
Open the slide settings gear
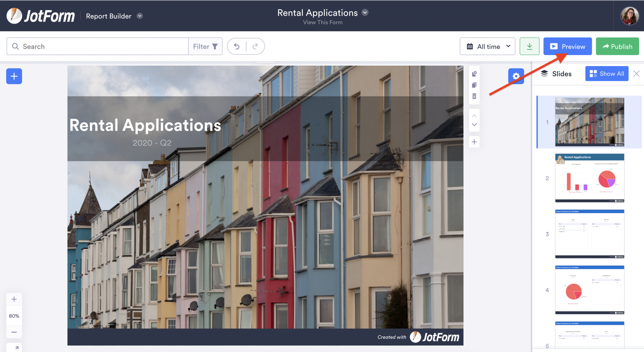(x=516, y=76)
